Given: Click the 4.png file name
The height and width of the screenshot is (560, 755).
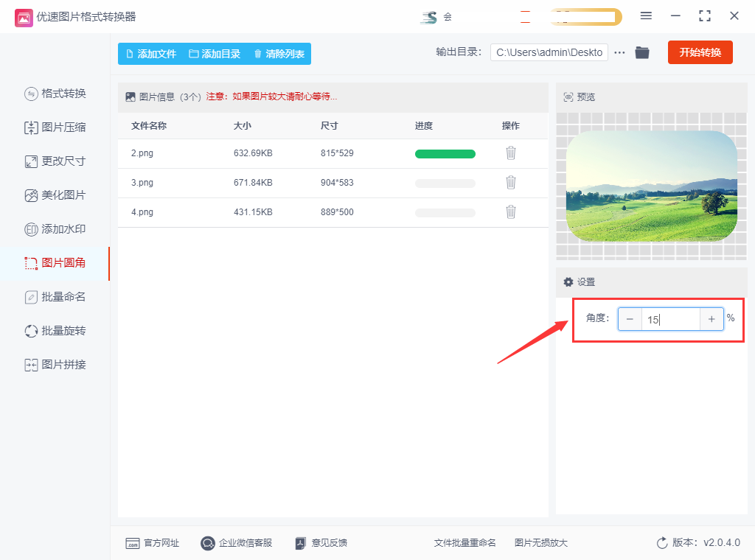Looking at the screenshot, I should coord(142,211).
